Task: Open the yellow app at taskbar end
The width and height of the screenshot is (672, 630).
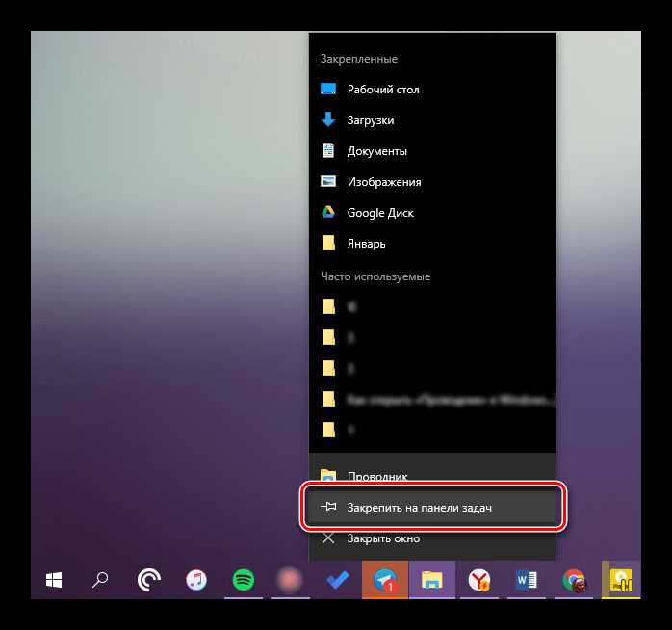Action: pos(621,580)
